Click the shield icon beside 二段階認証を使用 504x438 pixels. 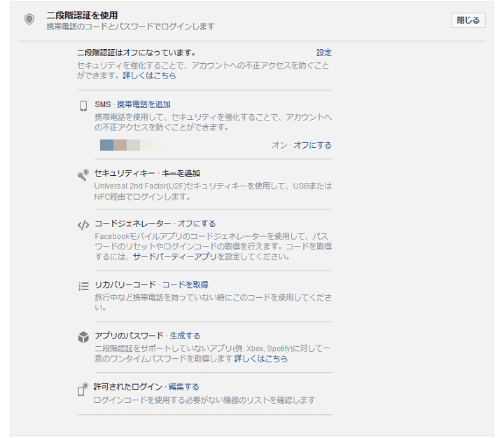29,20
